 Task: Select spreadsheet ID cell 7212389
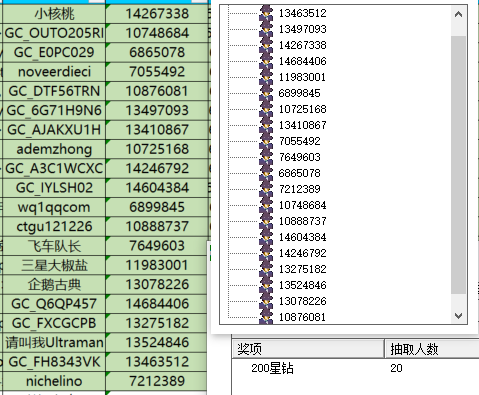point(157,381)
